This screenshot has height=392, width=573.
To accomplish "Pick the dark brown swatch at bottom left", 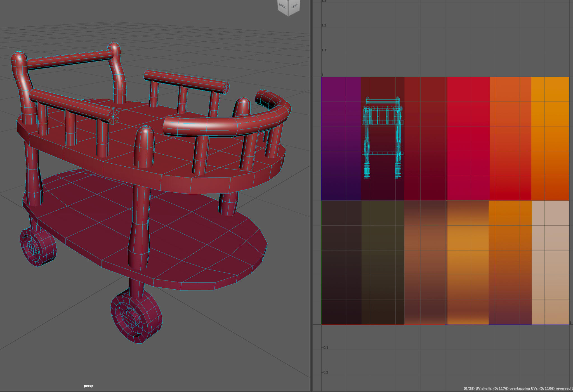I will pyautogui.click(x=341, y=262).
